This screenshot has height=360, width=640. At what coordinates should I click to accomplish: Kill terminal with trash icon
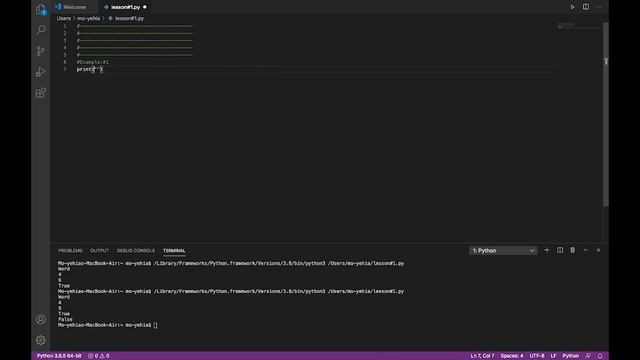pyautogui.click(x=573, y=250)
